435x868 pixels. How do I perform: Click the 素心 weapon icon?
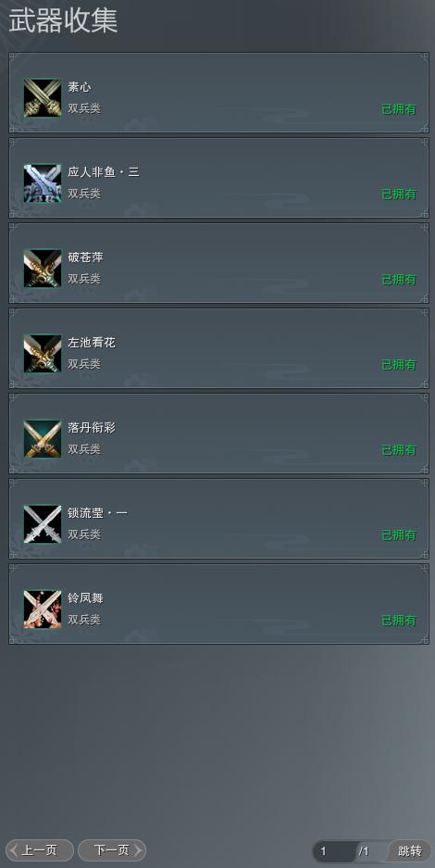pyautogui.click(x=43, y=98)
